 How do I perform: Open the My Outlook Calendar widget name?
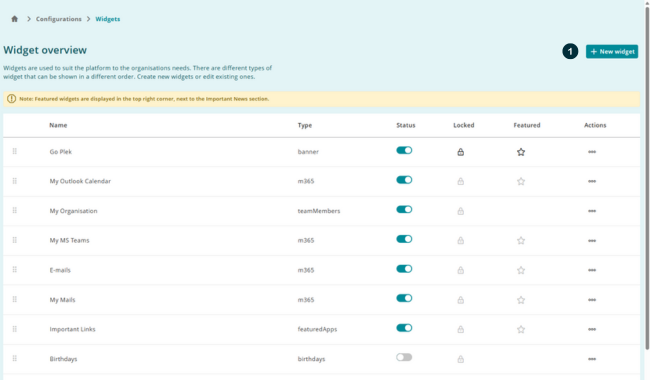(80, 181)
